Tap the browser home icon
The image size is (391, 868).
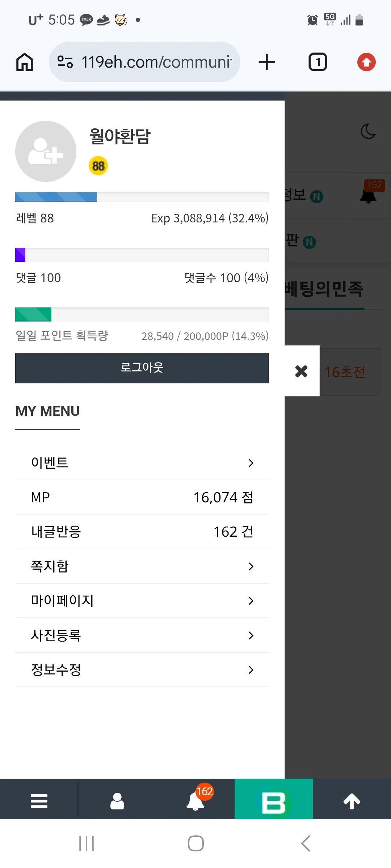tap(25, 62)
